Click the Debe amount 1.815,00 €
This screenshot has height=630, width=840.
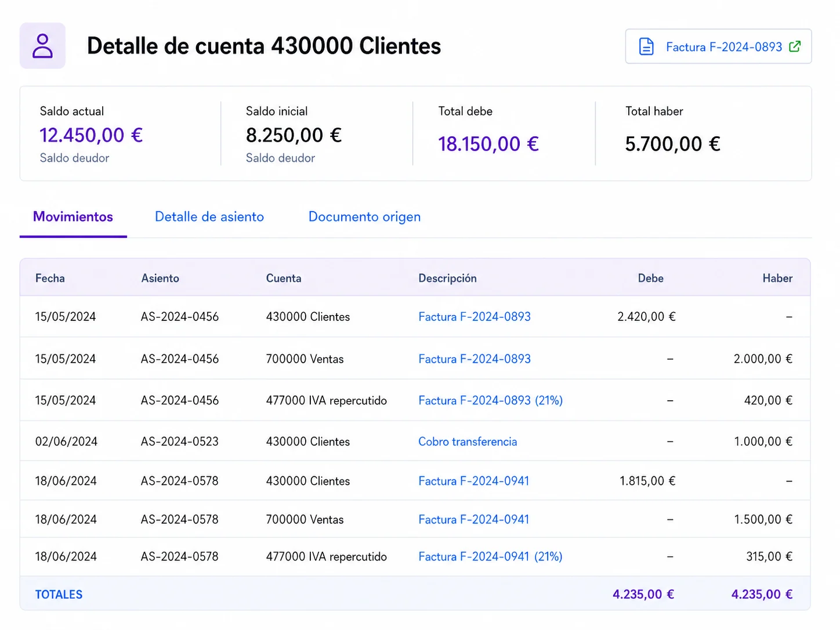pos(647,481)
